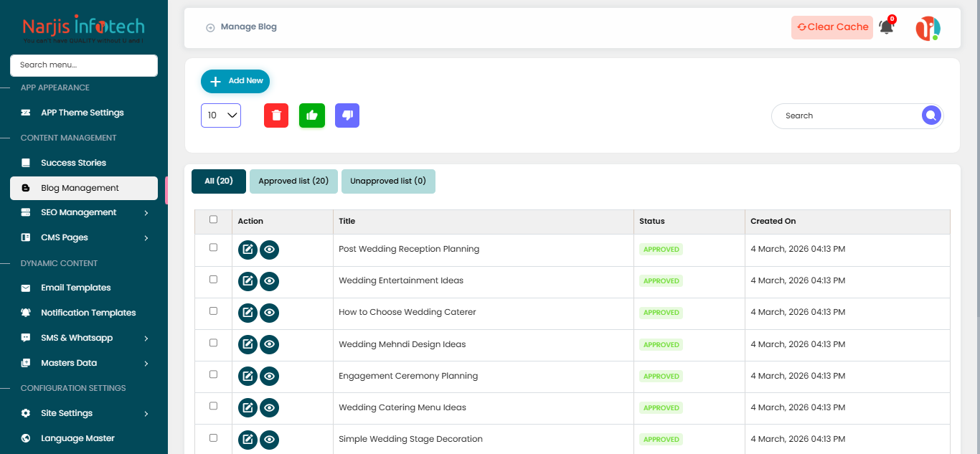Tick the select-all header checkbox
Image resolution: width=980 pixels, height=454 pixels.
(x=213, y=219)
